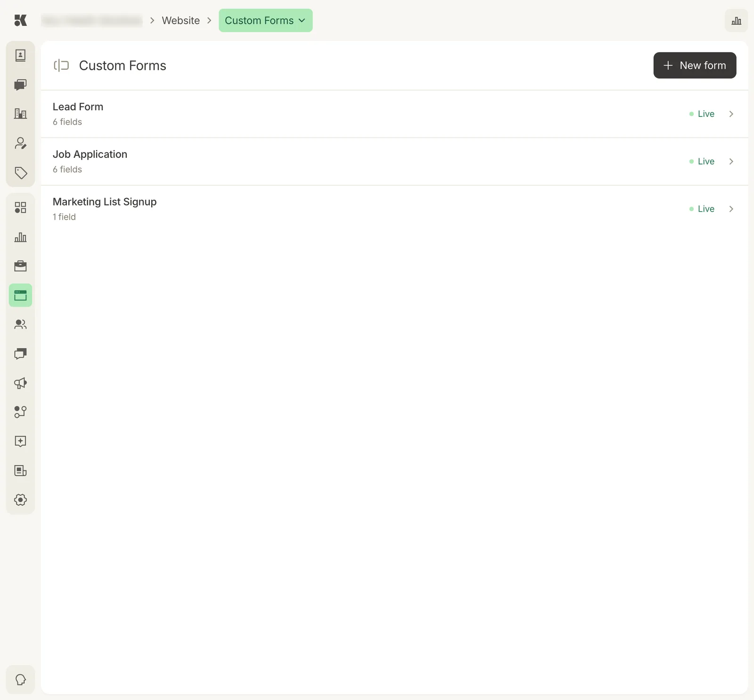Select the Marketing List Signup title
Viewport: 754px width, 700px height.
[x=105, y=202]
